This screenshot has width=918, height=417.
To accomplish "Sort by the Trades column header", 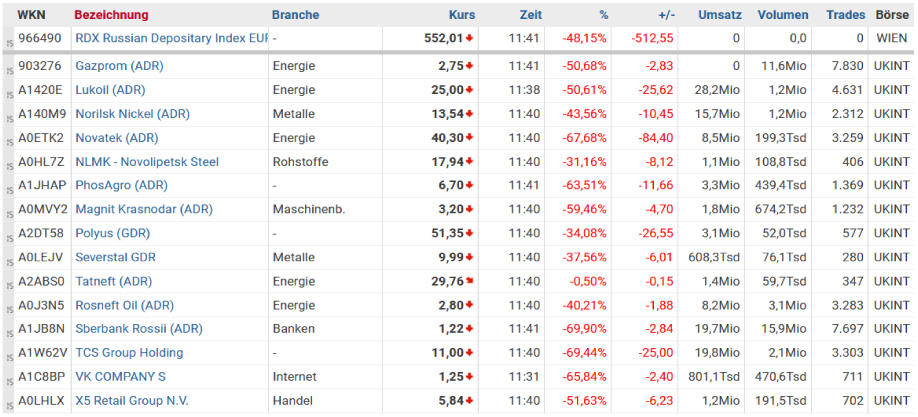I will tap(845, 15).
